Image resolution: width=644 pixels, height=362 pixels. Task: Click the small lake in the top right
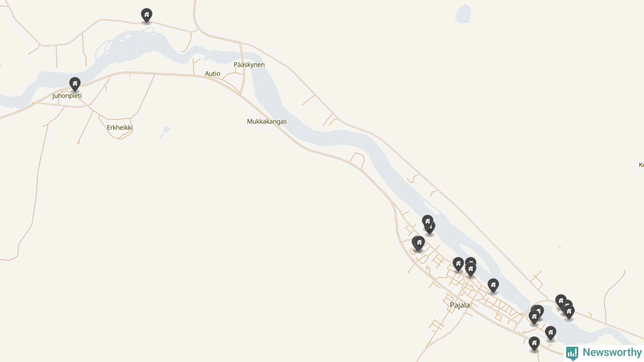463,14
